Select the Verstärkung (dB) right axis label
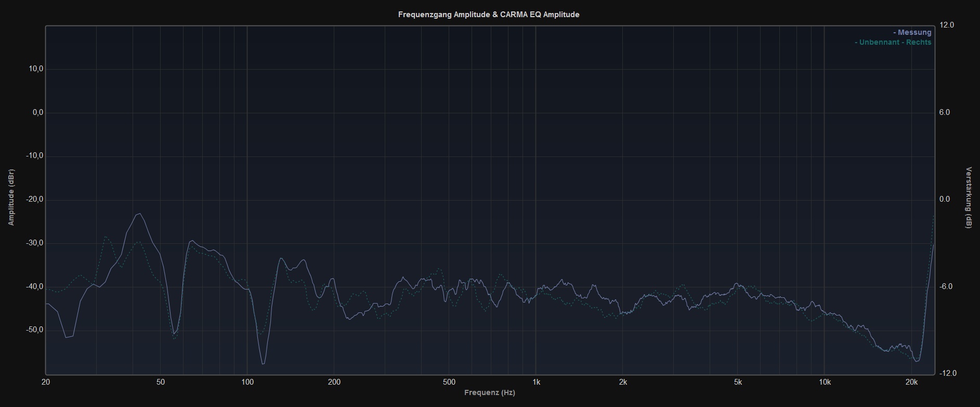980x407 pixels. point(969,198)
